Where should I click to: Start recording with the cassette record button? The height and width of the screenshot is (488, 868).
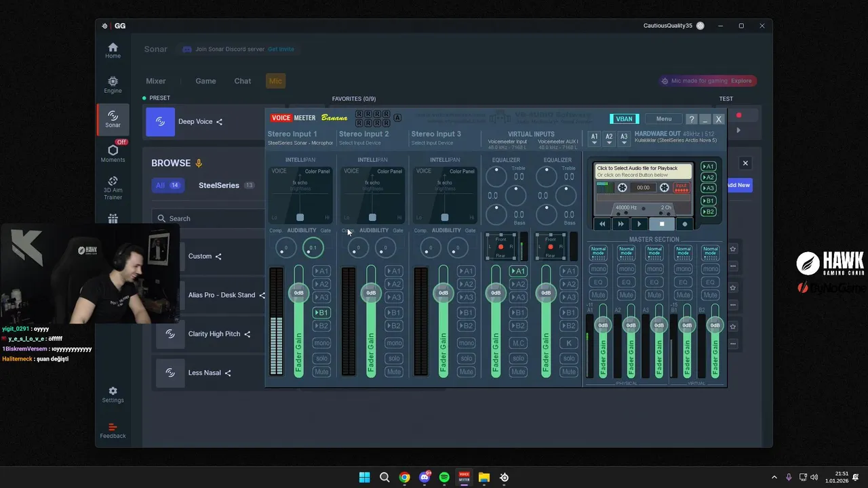click(684, 224)
